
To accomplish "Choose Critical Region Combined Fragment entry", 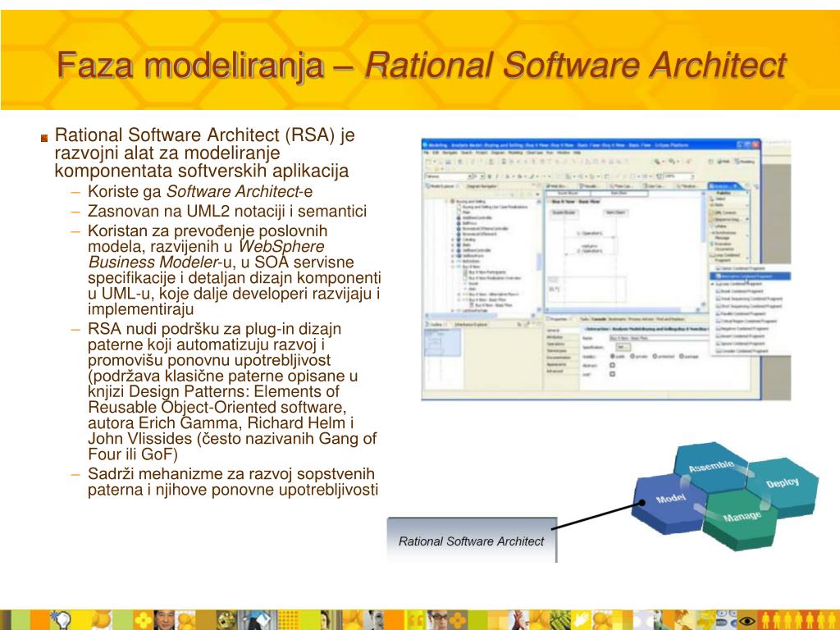I will click(x=747, y=321).
